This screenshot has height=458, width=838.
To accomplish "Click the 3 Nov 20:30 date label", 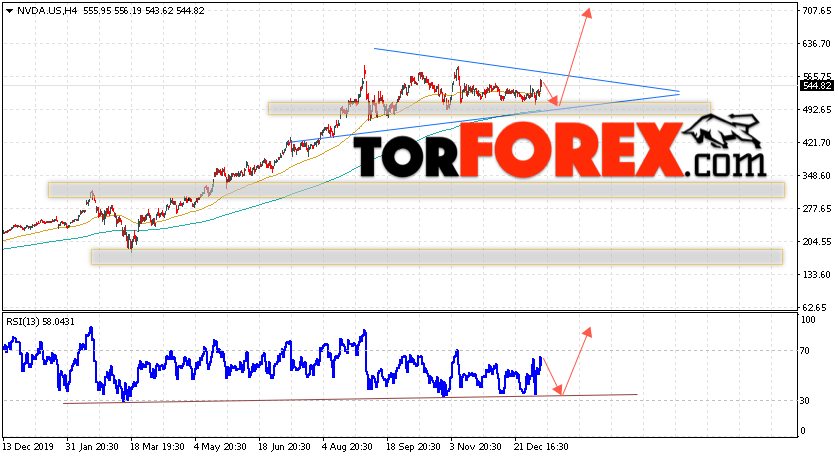I will (x=476, y=447).
